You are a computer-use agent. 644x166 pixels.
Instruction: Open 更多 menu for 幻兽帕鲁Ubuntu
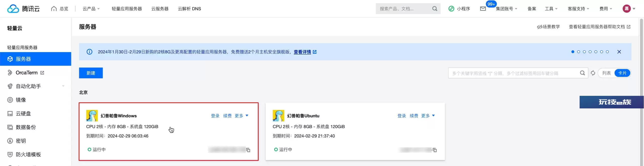428,116
